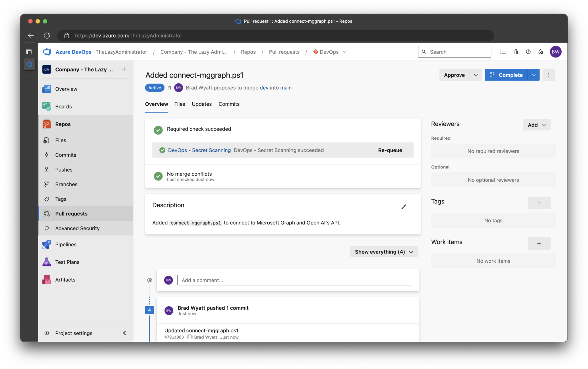The height and width of the screenshot is (369, 588).
Task: Click the site lock icon in address bar
Action: (x=67, y=35)
